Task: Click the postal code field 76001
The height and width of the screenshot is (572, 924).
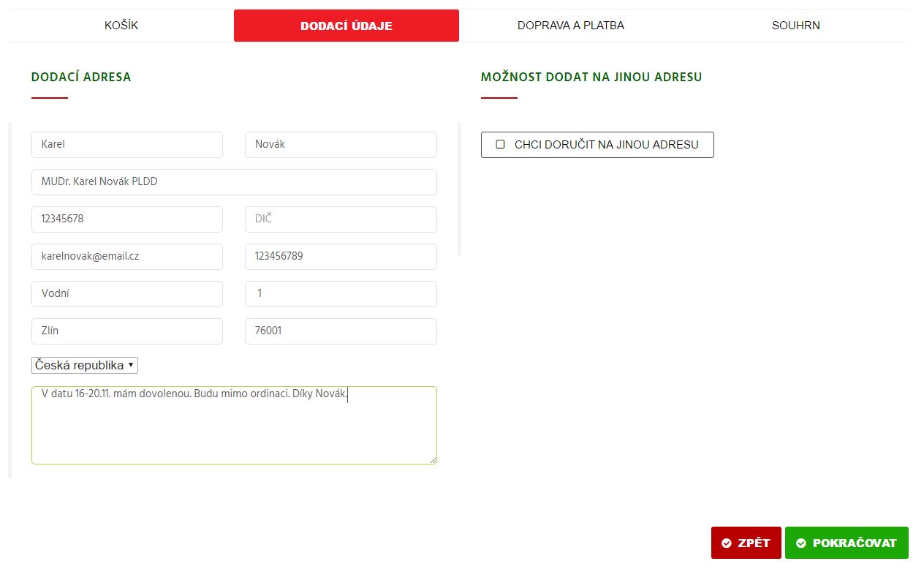Action: click(341, 331)
